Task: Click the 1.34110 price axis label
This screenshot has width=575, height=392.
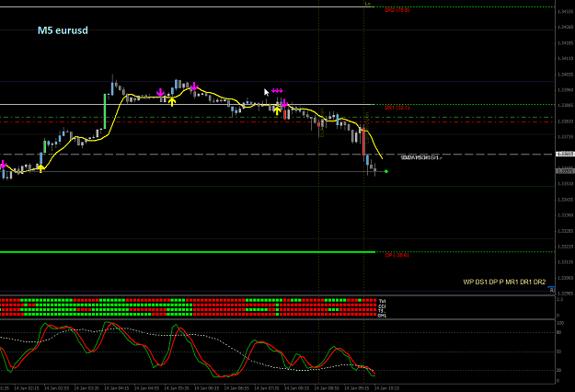Action: pos(565,59)
